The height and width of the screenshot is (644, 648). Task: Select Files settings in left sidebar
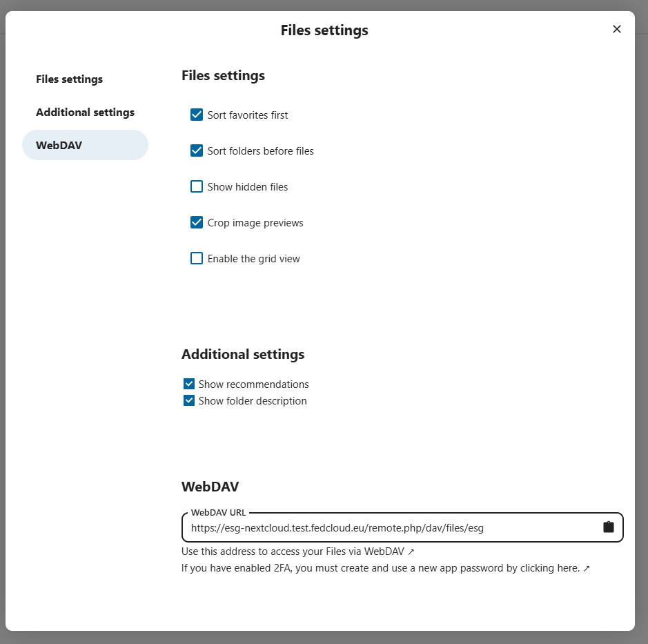pyautogui.click(x=69, y=79)
